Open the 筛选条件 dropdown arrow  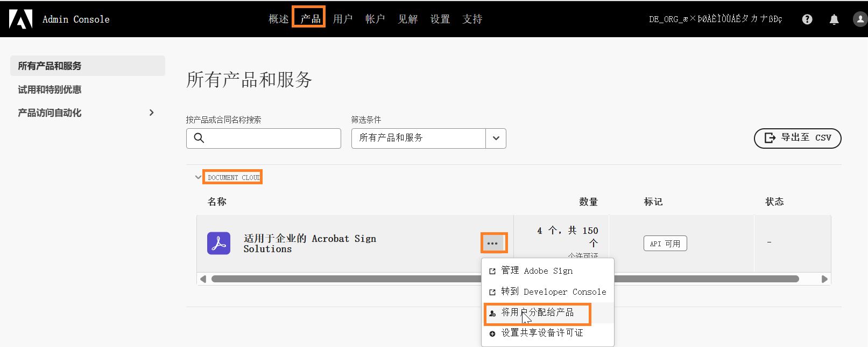[x=496, y=138]
